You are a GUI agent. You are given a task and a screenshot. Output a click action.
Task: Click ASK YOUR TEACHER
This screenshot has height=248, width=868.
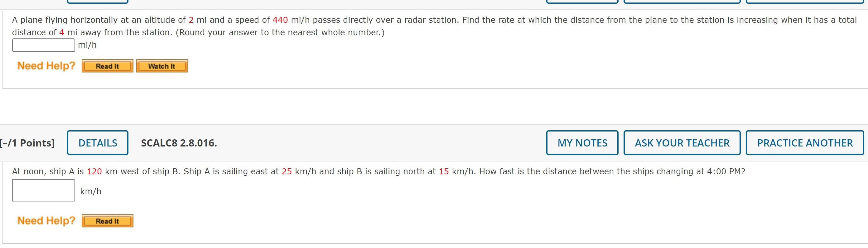point(681,142)
